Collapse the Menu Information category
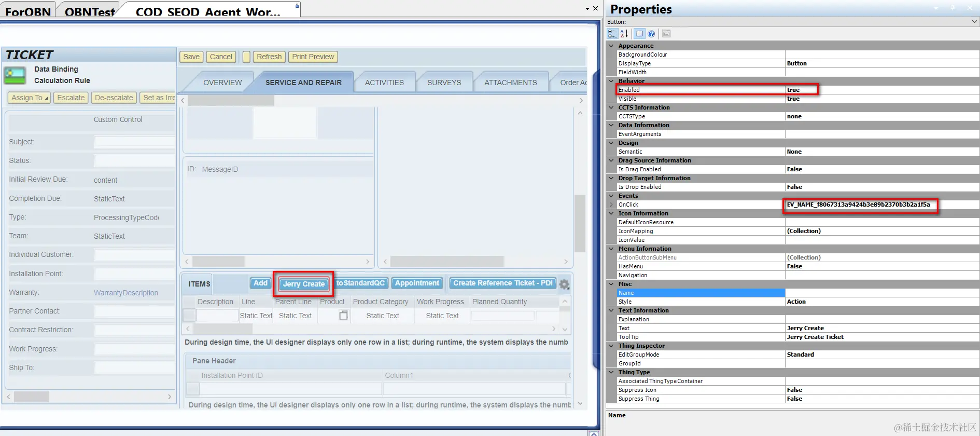Image resolution: width=980 pixels, height=436 pixels. pos(611,249)
